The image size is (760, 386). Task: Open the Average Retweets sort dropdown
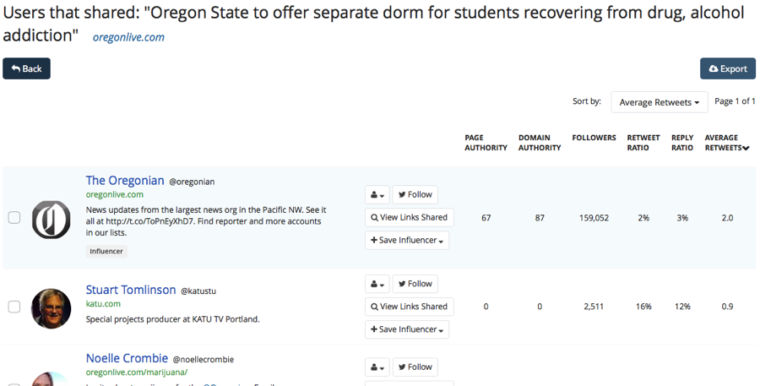pos(659,102)
